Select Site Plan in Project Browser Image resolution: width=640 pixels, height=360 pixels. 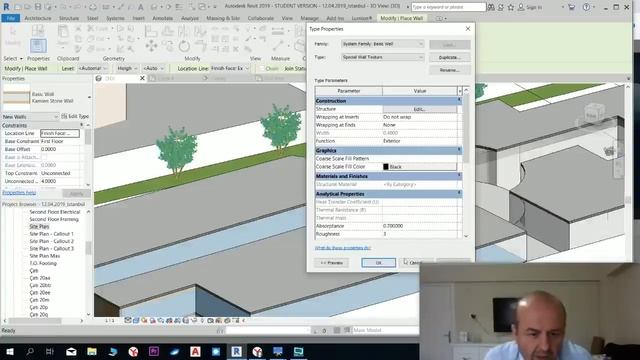tap(39, 227)
